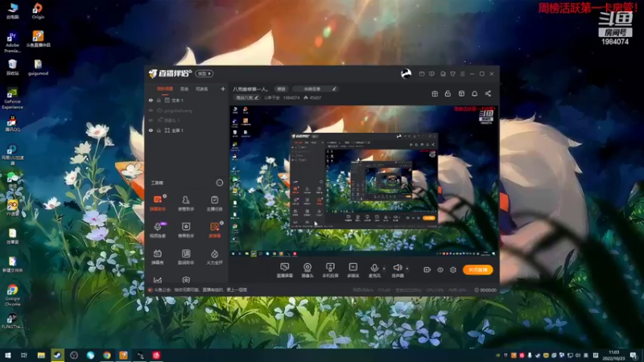This screenshot has width=644, height=362.
Task: Add the 摄像头 camera source
Action: pos(308,270)
